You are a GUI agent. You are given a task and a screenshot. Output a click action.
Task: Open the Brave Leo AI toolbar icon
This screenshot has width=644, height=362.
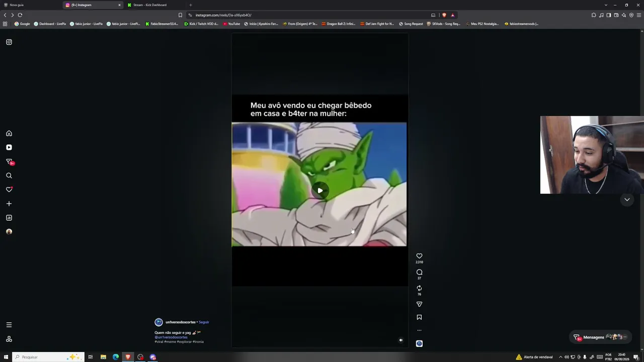click(624, 15)
